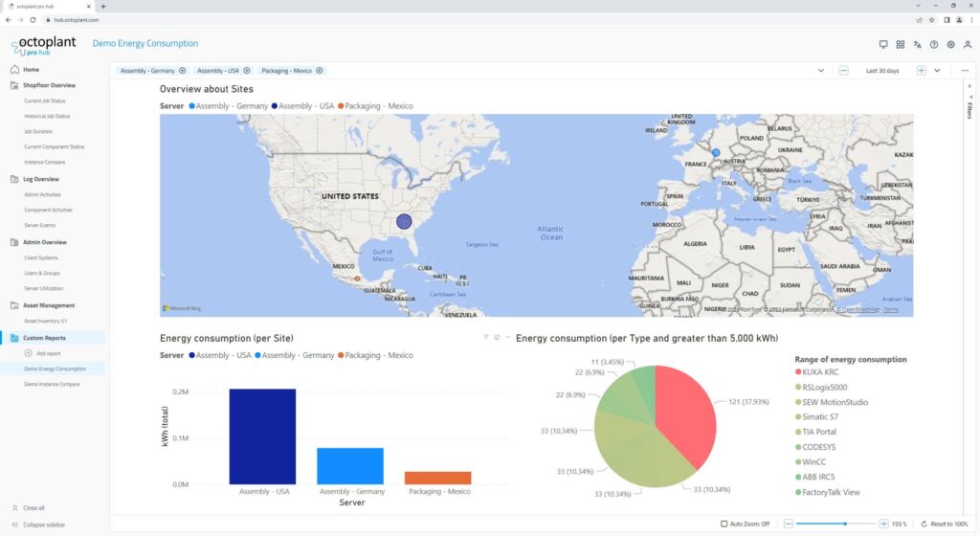The width and height of the screenshot is (980, 536).
Task: Open settings gear in top header
Action: tap(950, 44)
